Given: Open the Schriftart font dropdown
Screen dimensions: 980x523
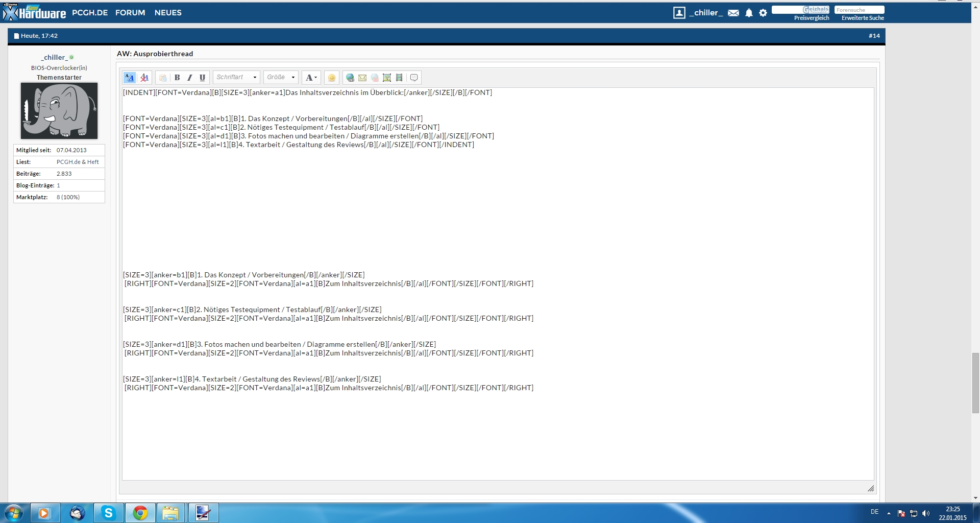Looking at the screenshot, I should click(236, 77).
